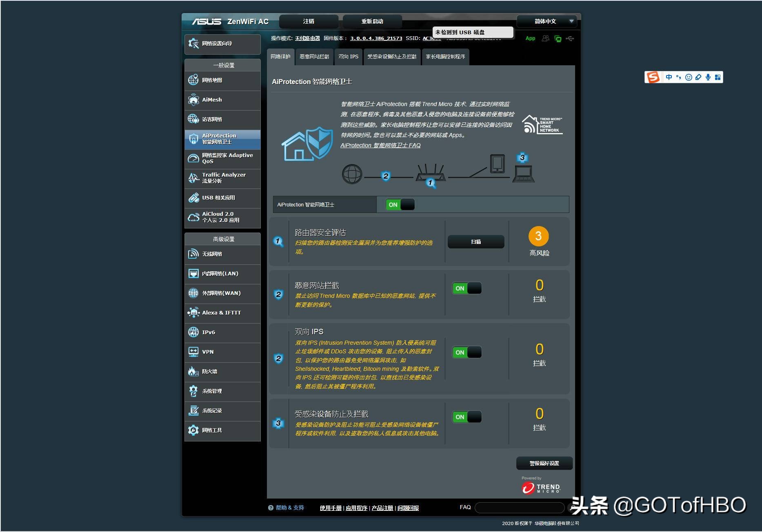Click the user accounts icon near App
Image resolution: width=762 pixels, height=532 pixels.
(545, 38)
